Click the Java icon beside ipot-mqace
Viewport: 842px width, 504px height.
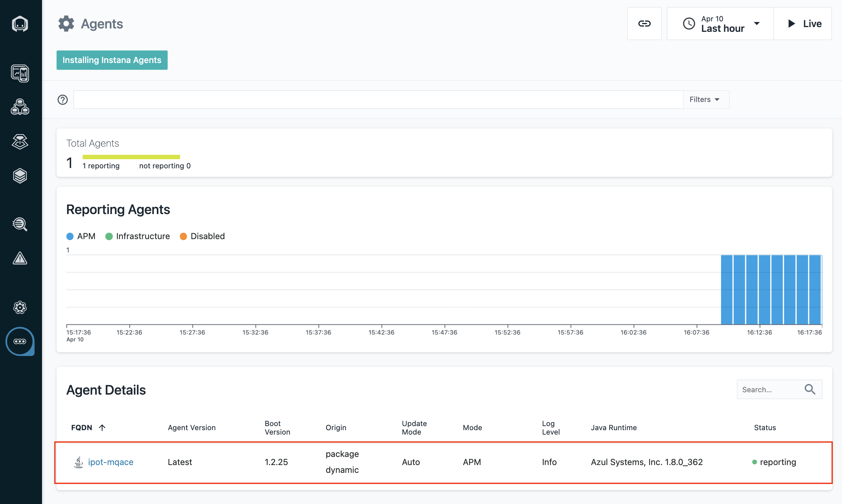click(79, 462)
